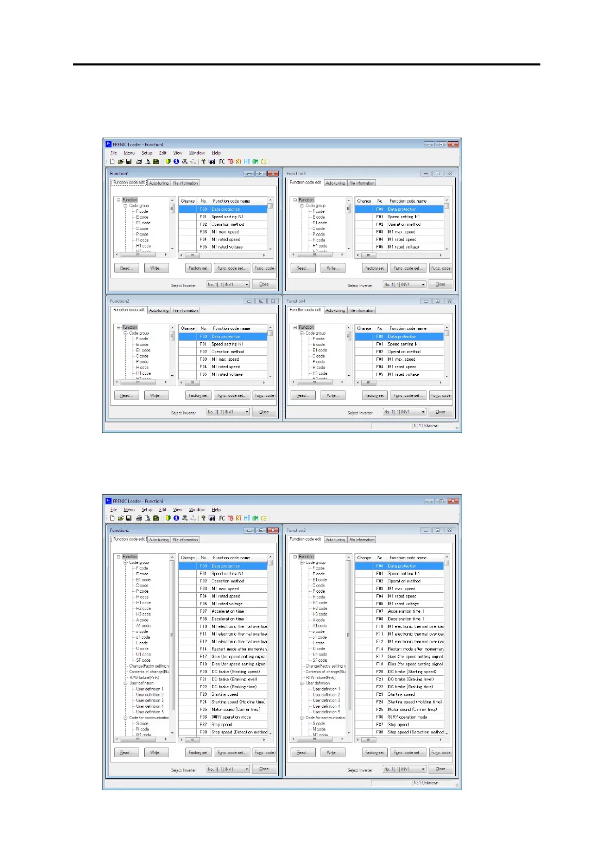Click blue HT toolbar icon in four-window screenshot
613x868 pixels.
(247, 161)
